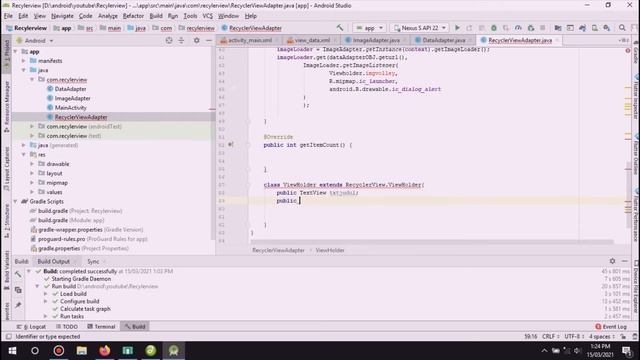The height and width of the screenshot is (360, 640).
Task: Open build.gradle (Module: app)
Action: (x=71, y=220)
